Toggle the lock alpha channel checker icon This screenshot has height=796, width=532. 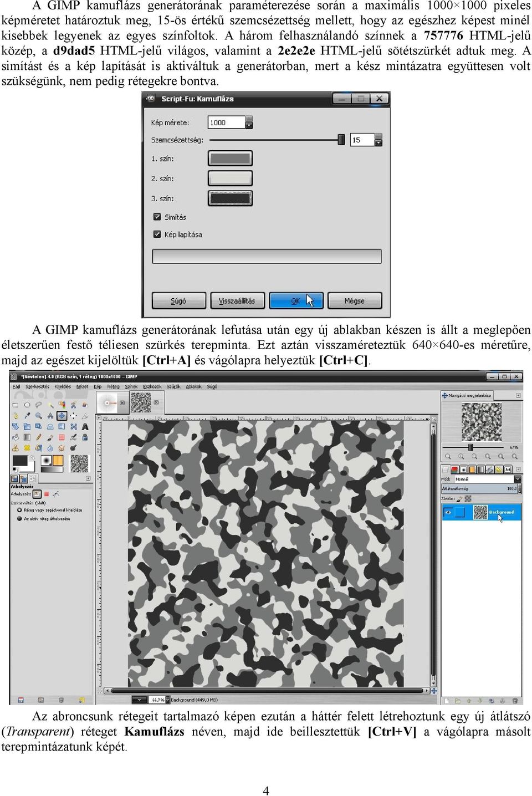(x=468, y=499)
